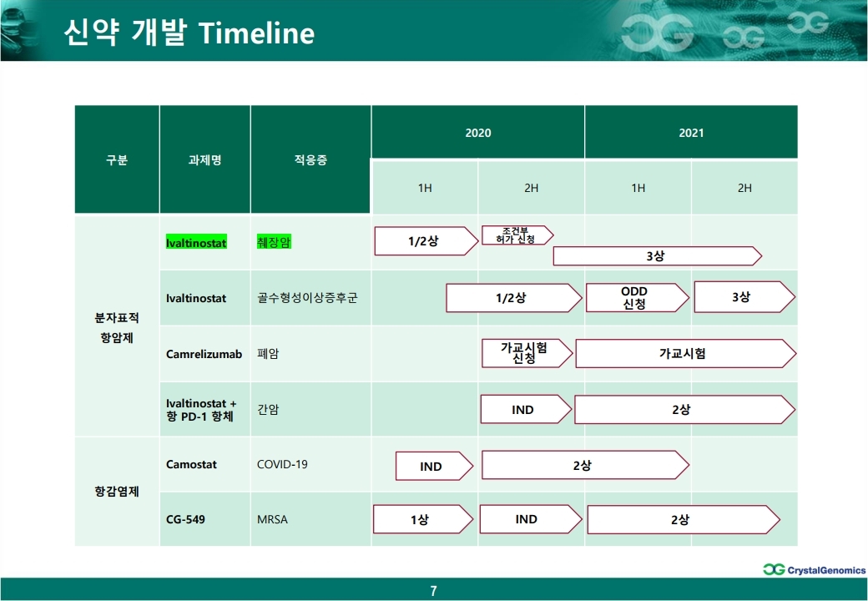The height and width of the screenshot is (601, 868).
Task: Select the 2상 arrow in CG-549 row
Action: [x=684, y=520]
